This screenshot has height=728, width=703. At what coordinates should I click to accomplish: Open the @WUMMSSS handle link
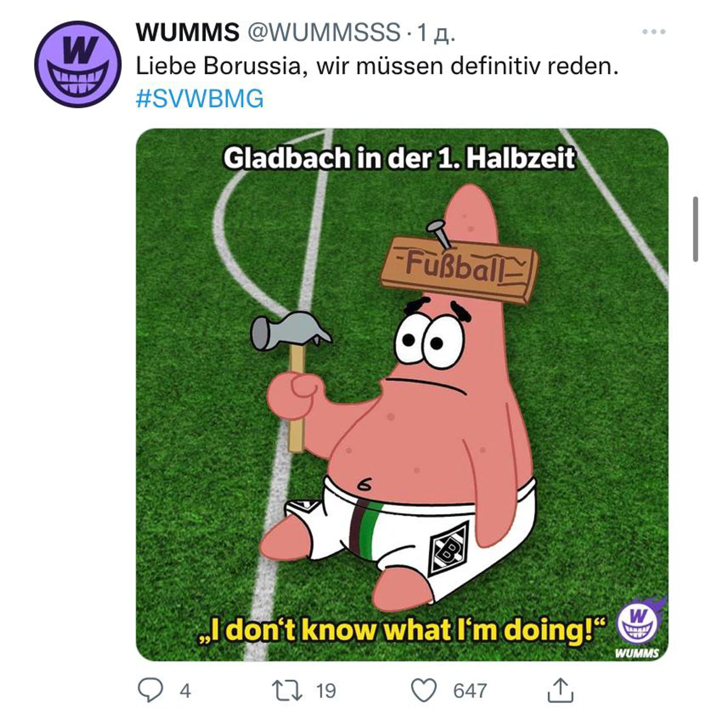point(324,32)
